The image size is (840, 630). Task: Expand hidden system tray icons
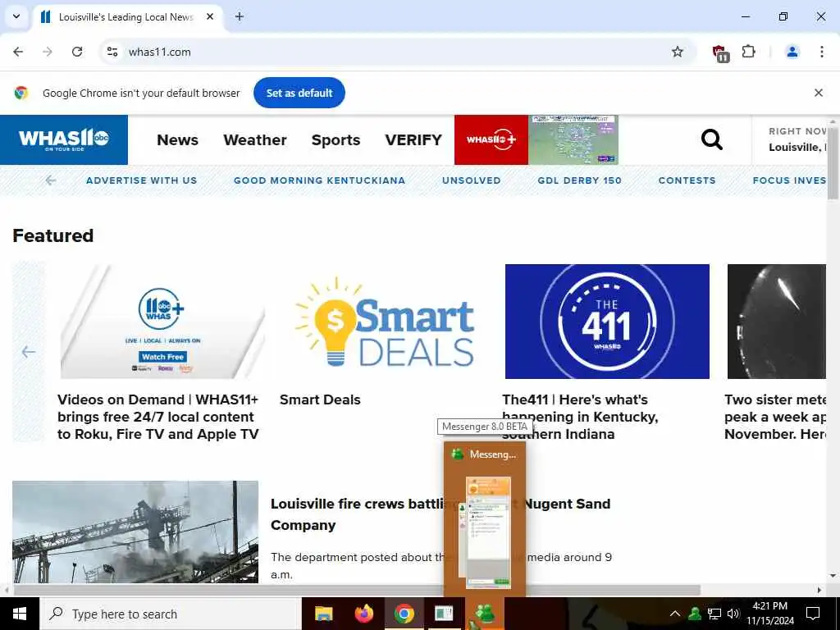[x=675, y=614]
